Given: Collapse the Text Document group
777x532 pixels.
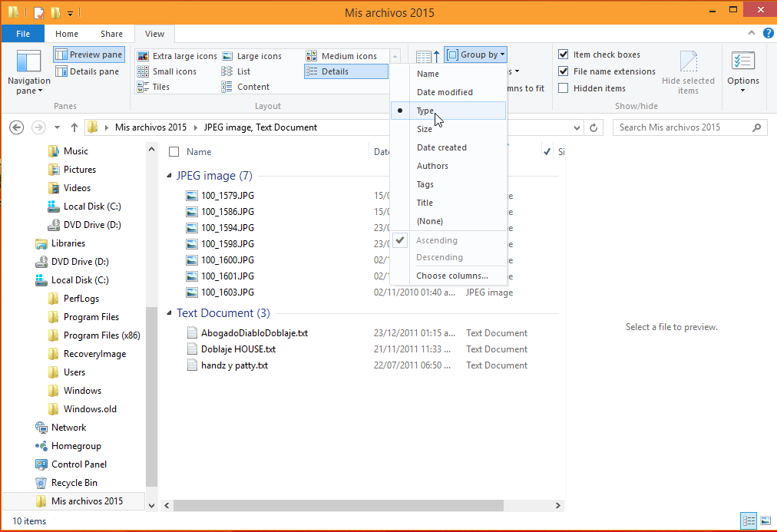Looking at the screenshot, I should click(x=170, y=313).
